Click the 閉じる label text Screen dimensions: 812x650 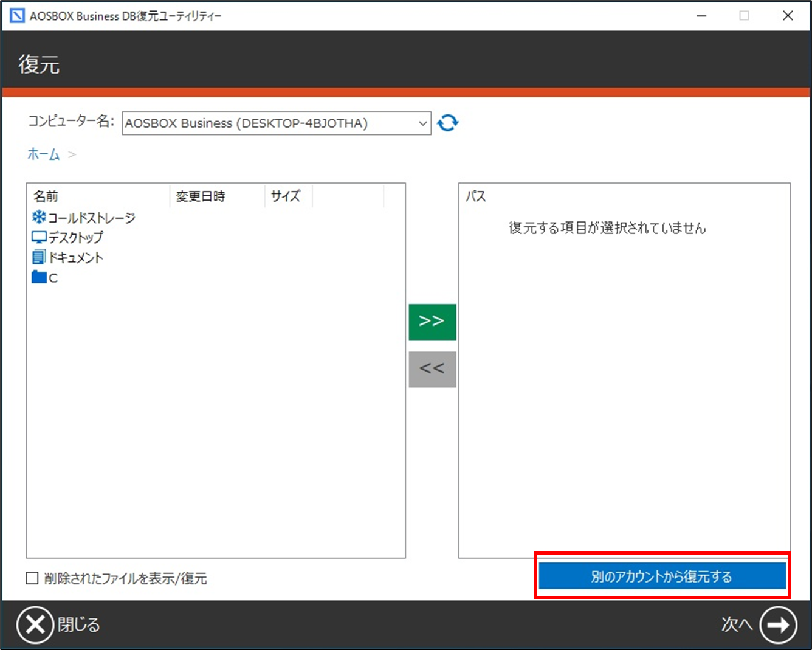(79, 624)
